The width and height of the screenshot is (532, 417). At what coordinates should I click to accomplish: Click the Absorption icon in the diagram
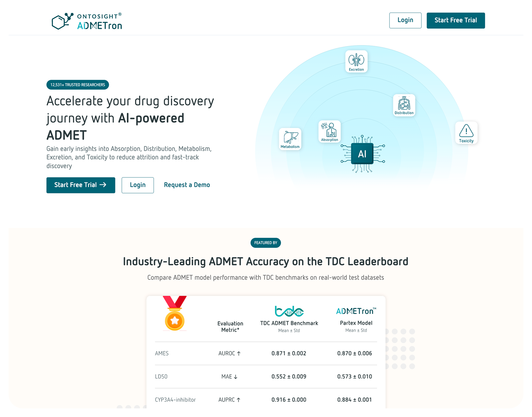tap(329, 132)
